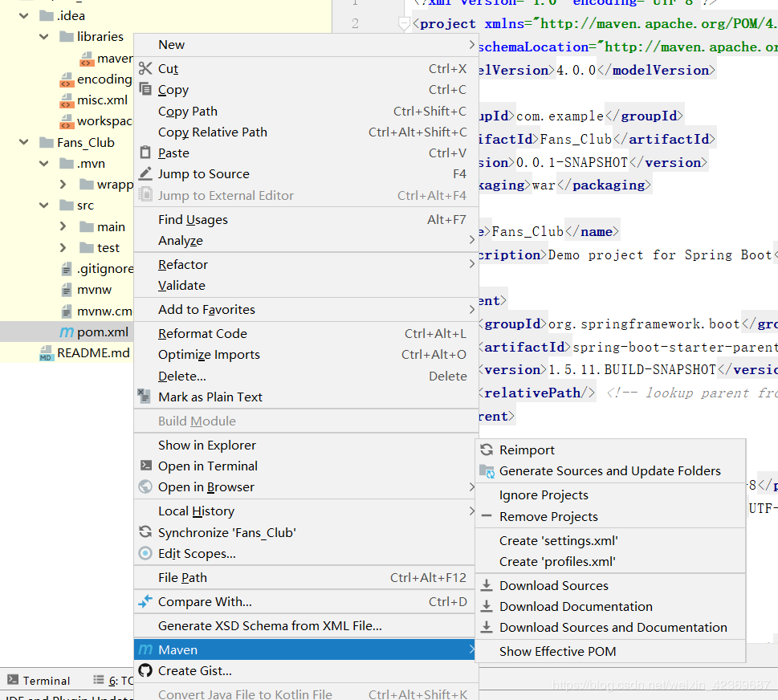Collapse the .mvn folder
Viewport: 778px width, 700px height.
[x=43, y=163]
